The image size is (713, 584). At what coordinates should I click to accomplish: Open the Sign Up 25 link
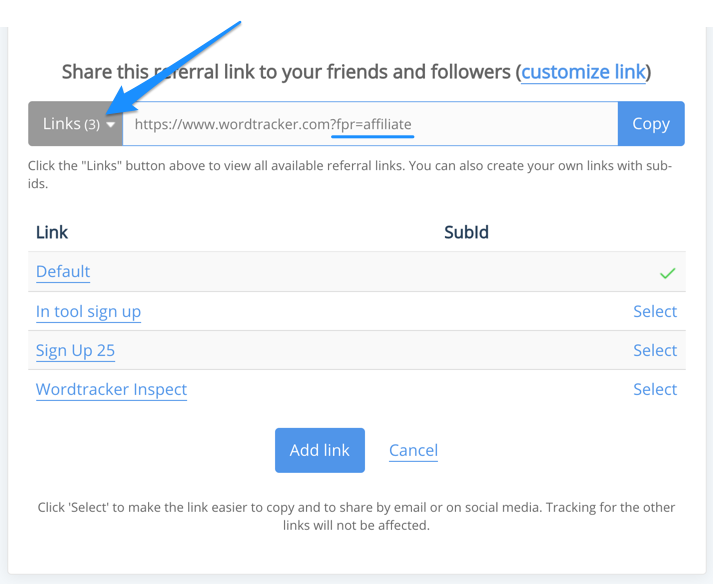coord(75,351)
